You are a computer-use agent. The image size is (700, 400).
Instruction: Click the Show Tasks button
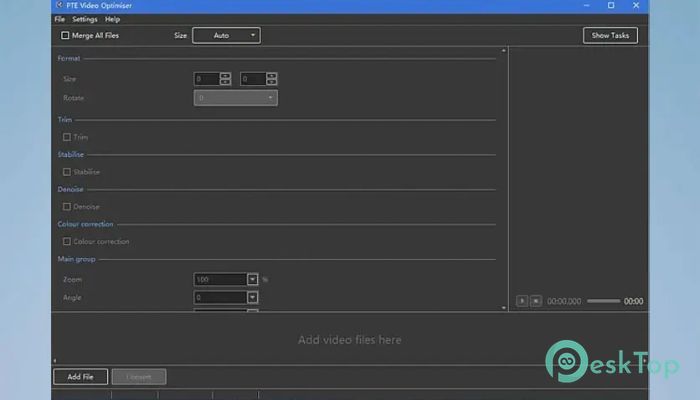point(610,35)
